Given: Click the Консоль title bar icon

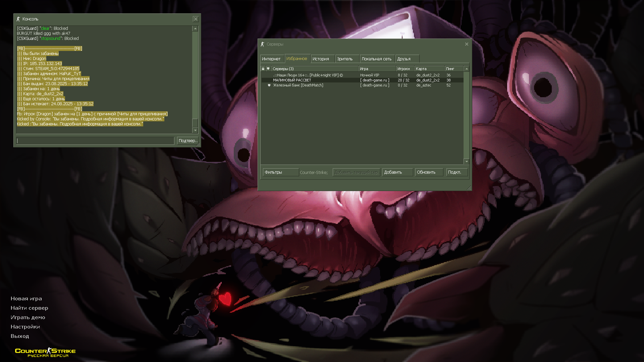Looking at the screenshot, I should coord(18,19).
